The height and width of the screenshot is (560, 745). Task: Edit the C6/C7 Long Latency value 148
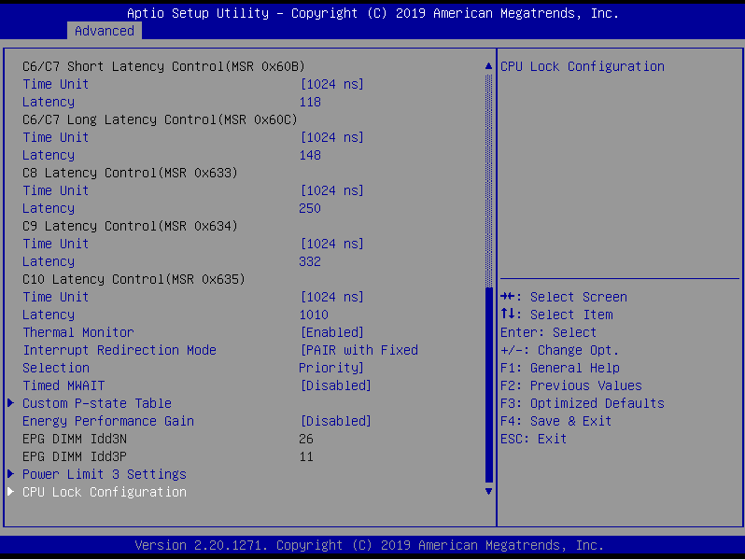tap(310, 155)
